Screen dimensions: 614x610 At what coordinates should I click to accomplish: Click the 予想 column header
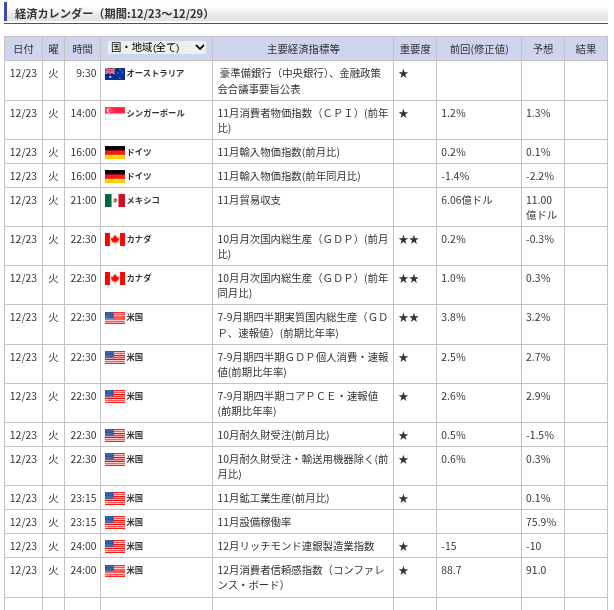coord(542,49)
